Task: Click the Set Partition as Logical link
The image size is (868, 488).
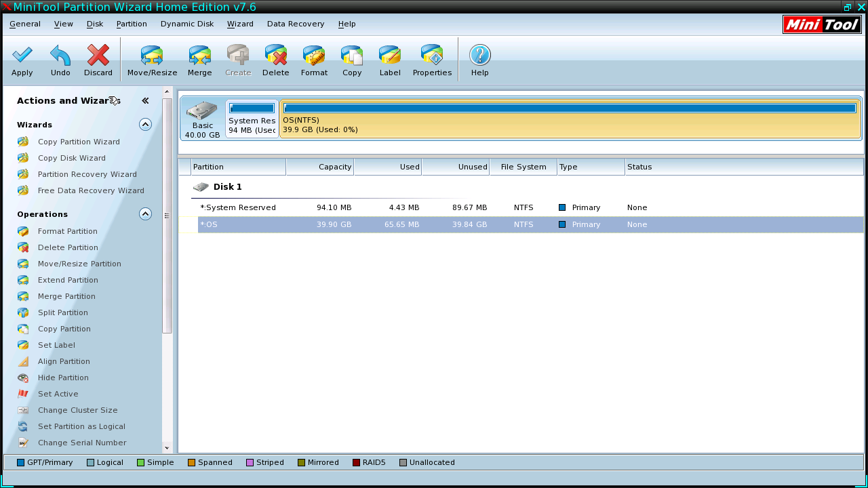Action: (81, 426)
